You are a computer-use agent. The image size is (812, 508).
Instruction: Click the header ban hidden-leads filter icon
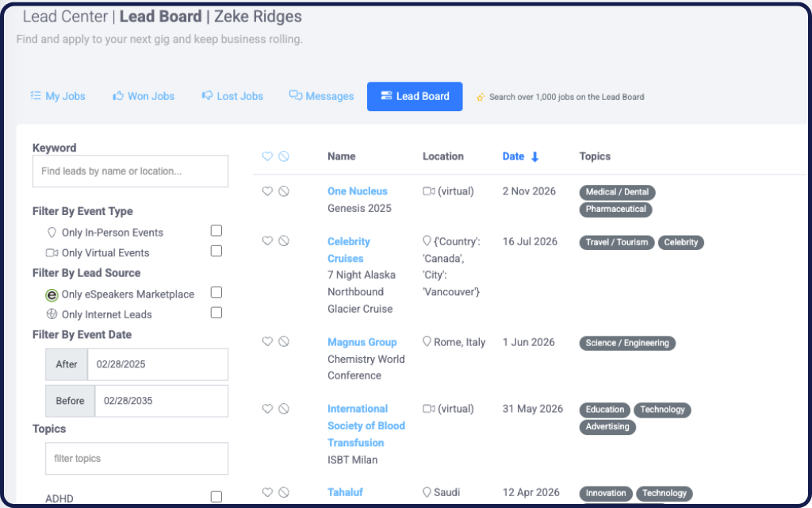(284, 156)
